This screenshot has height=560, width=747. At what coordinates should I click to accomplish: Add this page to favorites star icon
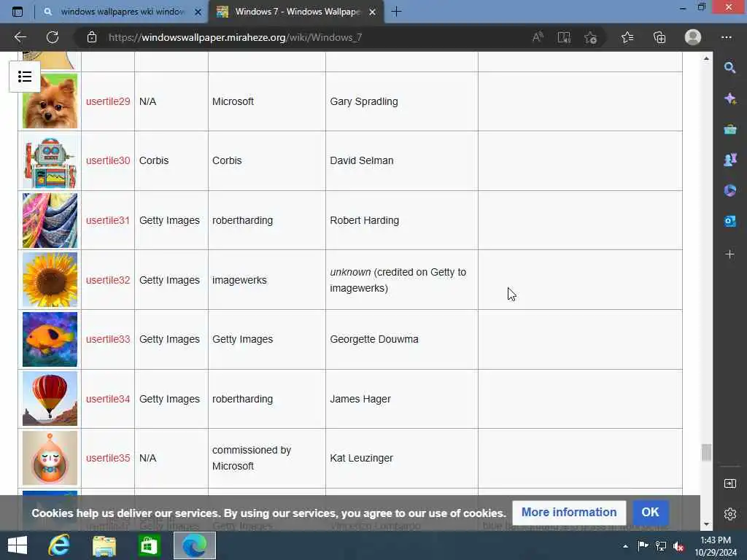(591, 37)
